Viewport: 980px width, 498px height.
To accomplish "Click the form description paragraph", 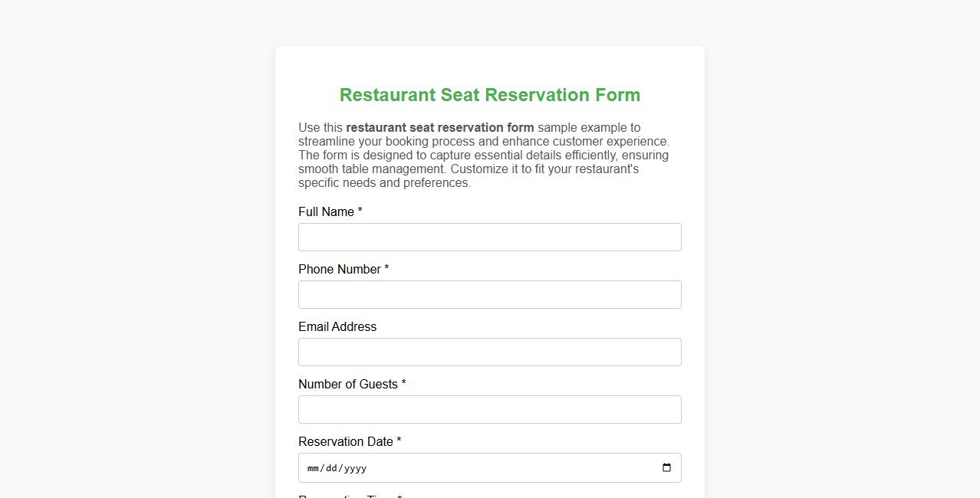I will (x=483, y=155).
